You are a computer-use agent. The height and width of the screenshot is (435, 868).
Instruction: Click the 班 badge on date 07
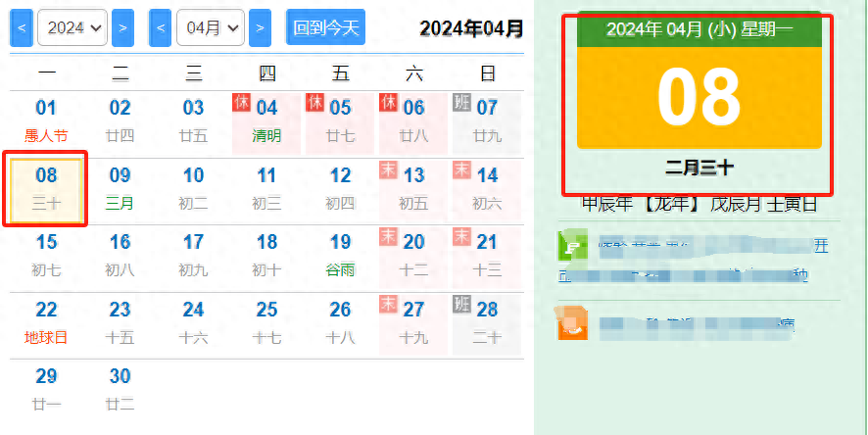[x=461, y=102]
